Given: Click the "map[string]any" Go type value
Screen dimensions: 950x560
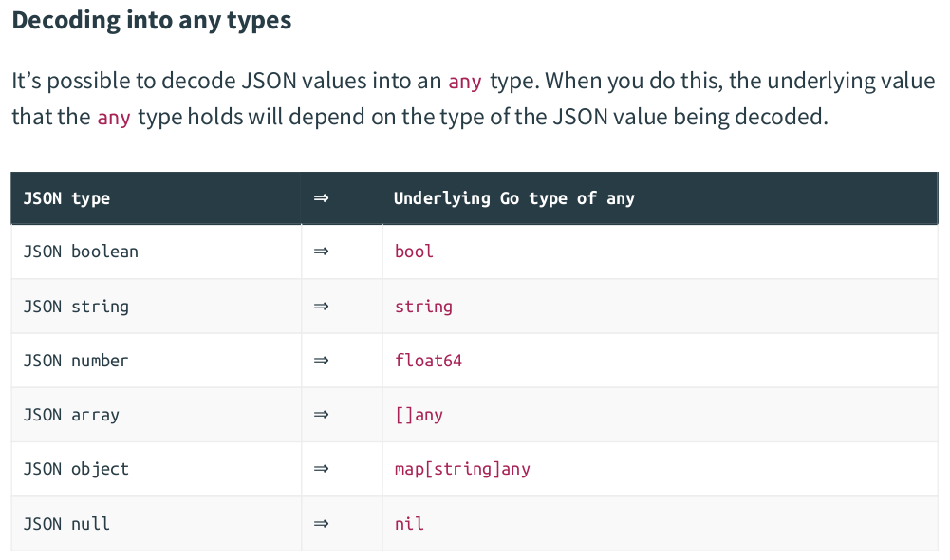Looking at the screenshot, I should [462, 469].
